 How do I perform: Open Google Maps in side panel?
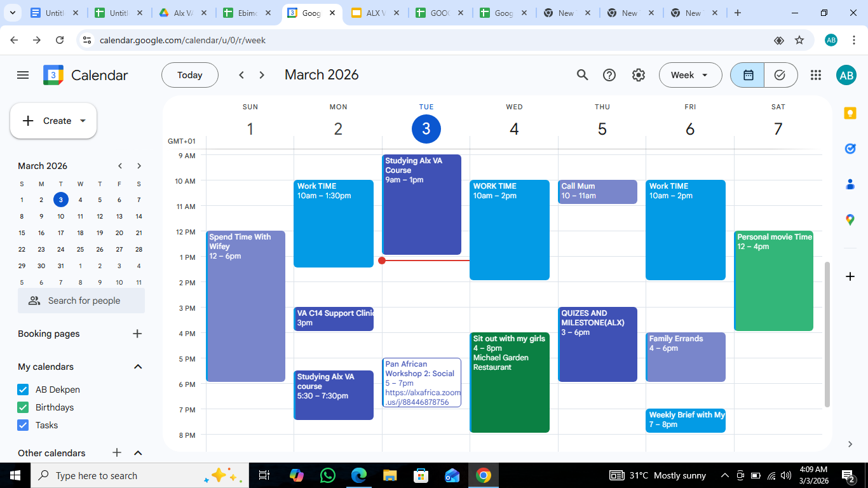pos(850,220)
